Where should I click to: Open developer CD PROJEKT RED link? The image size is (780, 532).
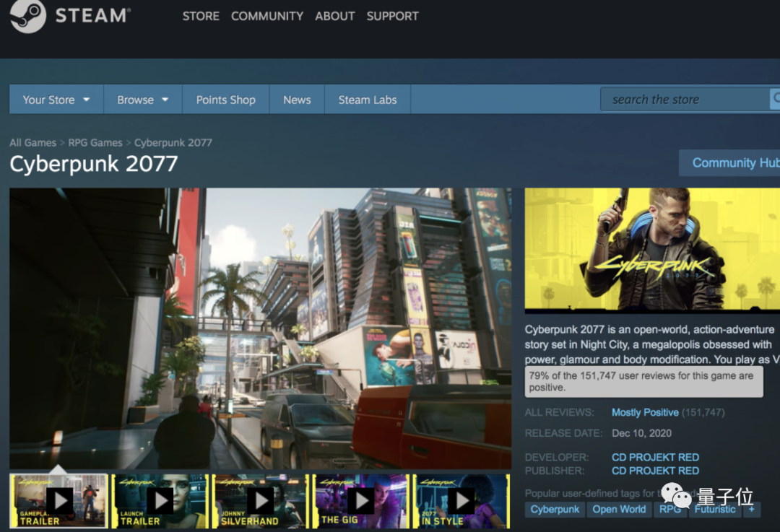pos(655,457)
